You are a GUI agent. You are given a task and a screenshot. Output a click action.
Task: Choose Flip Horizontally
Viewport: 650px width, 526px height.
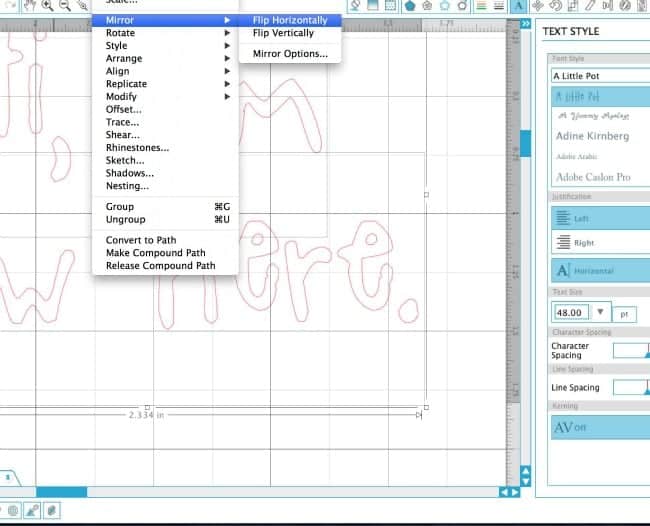tap(290, 20)
